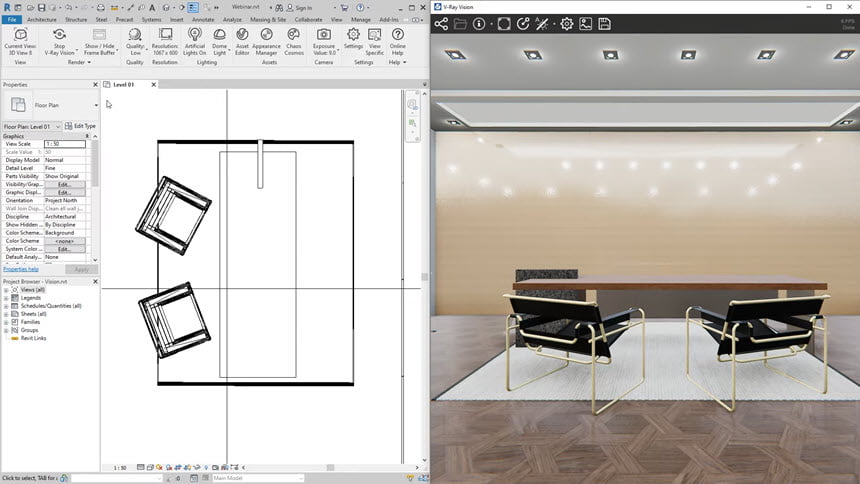Select the Massing & Site tab
This screenshot has width=860, height=484.
tap(268, 19)
